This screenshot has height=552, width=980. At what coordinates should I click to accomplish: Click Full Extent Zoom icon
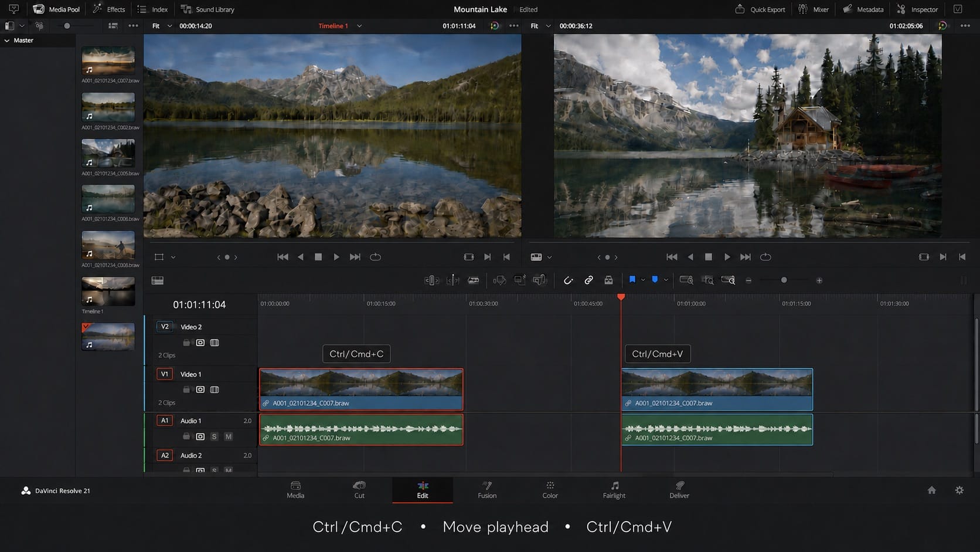686,280
